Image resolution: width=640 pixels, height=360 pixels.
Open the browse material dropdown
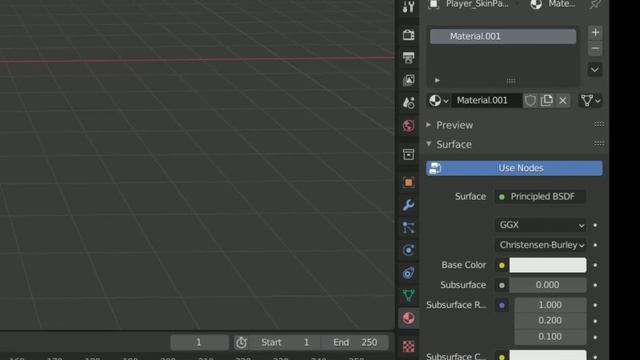(x=439, y=100)
